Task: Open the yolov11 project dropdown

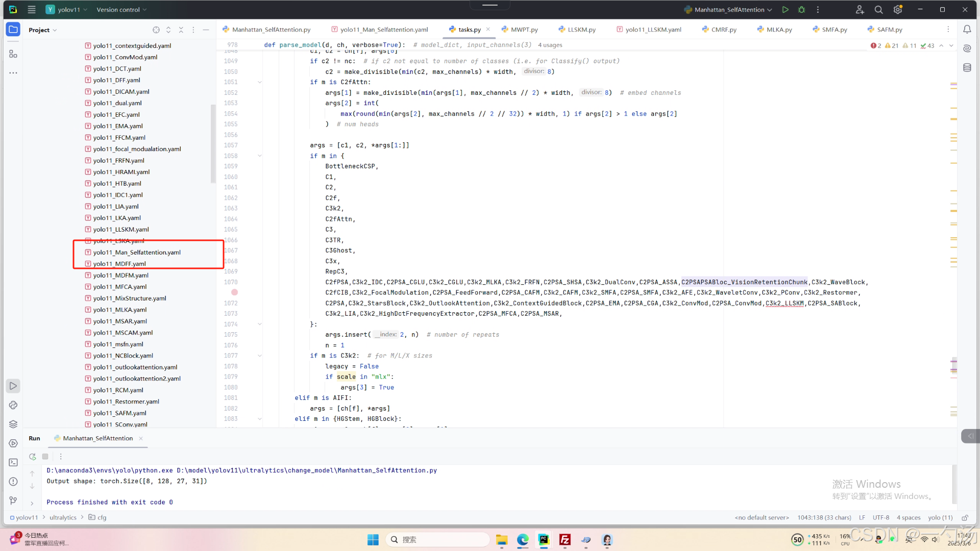Action: (67, 10)
